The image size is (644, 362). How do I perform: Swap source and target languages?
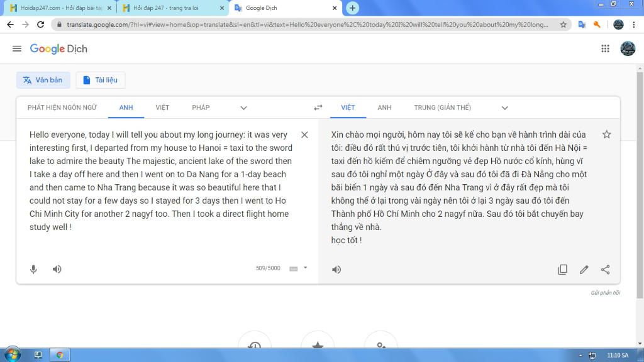click(x=318, y=107)
